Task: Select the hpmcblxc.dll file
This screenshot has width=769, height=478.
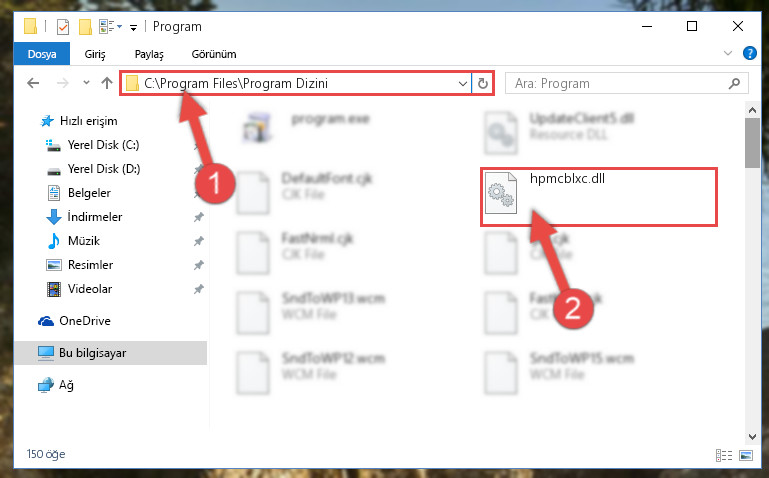Action: 599,197
